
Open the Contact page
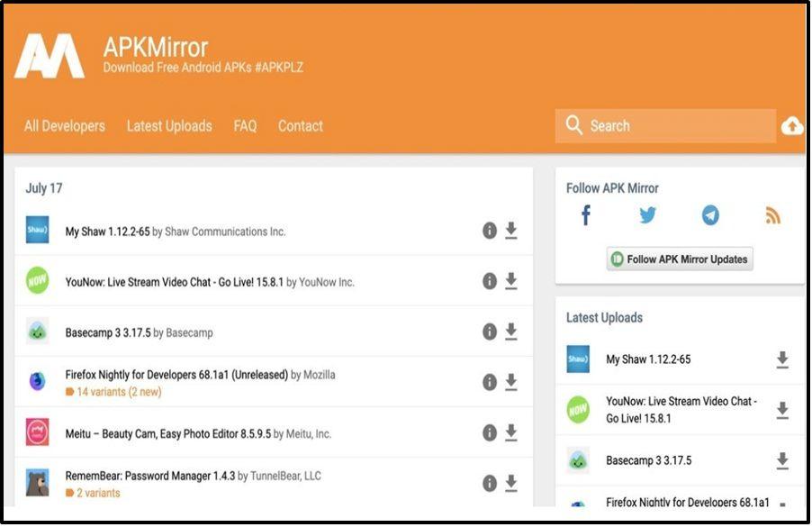pyautogui.click(x=301, y=126)
